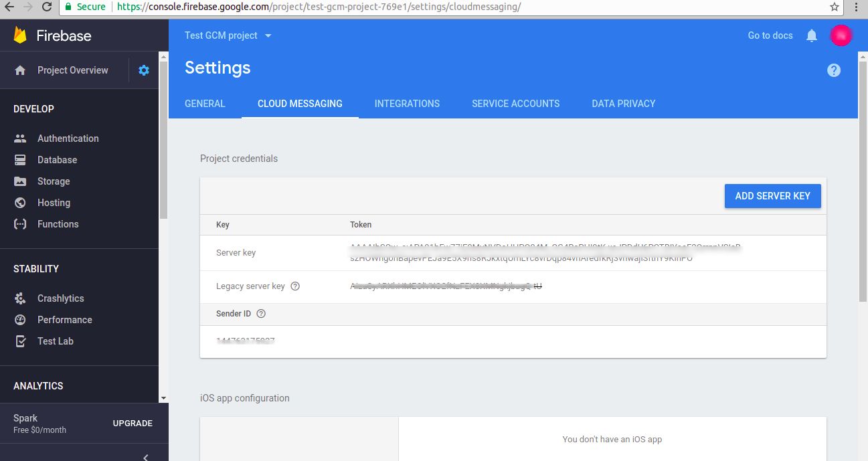The image size is (868, 461).
Task: Click the Server key row label
Action: tap(236, 253)
